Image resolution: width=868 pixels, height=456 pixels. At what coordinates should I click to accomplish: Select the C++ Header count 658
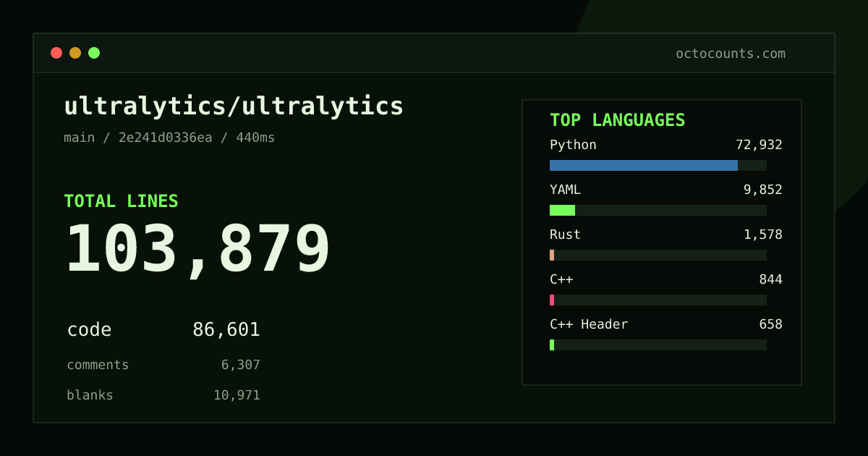click(x=770, y=324)
